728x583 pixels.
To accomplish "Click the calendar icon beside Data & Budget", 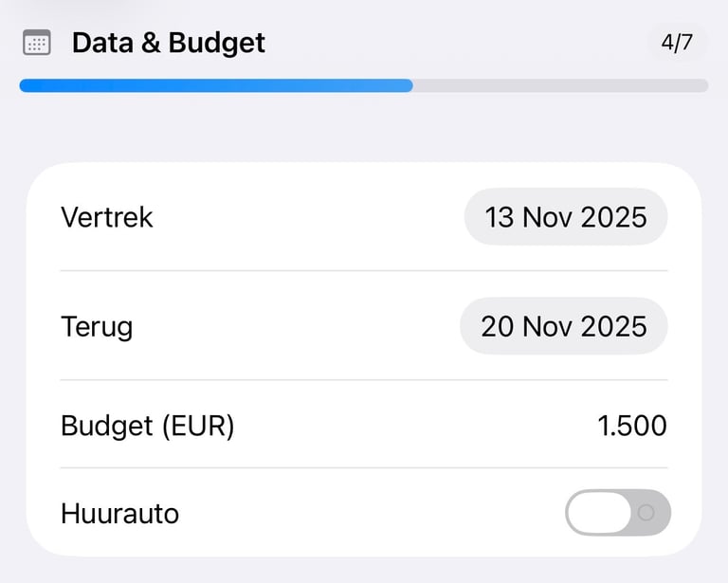I will (36, 43).
